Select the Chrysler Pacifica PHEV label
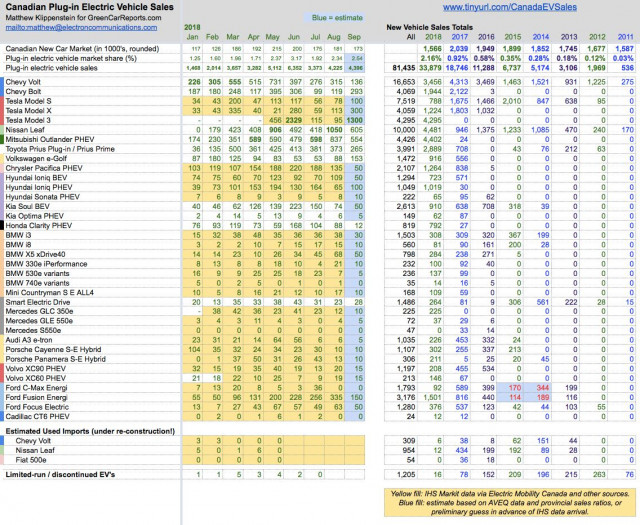 [x=44, y=168]
